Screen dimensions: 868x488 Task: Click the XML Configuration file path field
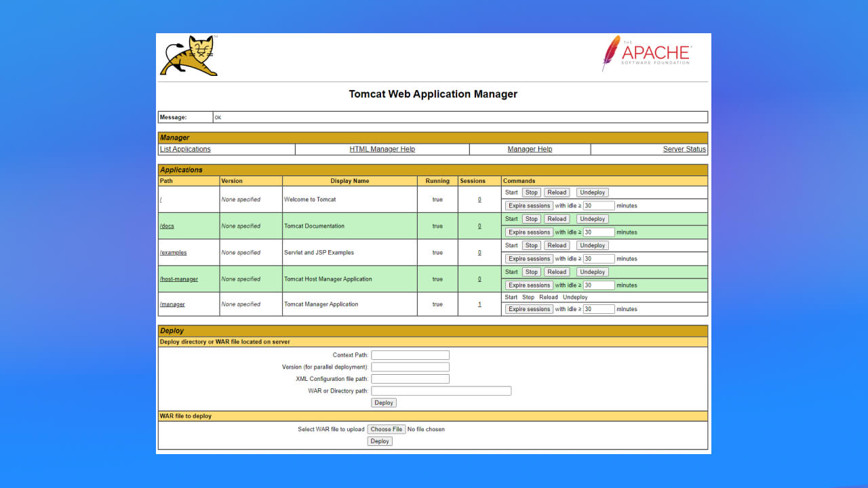point(410,379)
